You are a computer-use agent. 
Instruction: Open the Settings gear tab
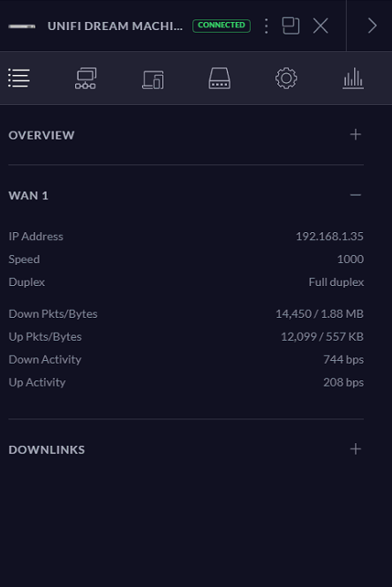(x=286, y=79)
